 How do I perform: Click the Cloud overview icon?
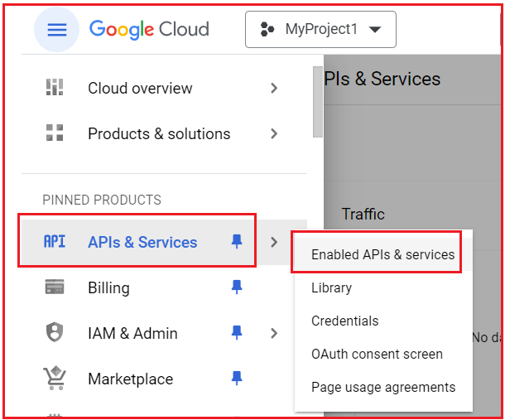(55, 87)
